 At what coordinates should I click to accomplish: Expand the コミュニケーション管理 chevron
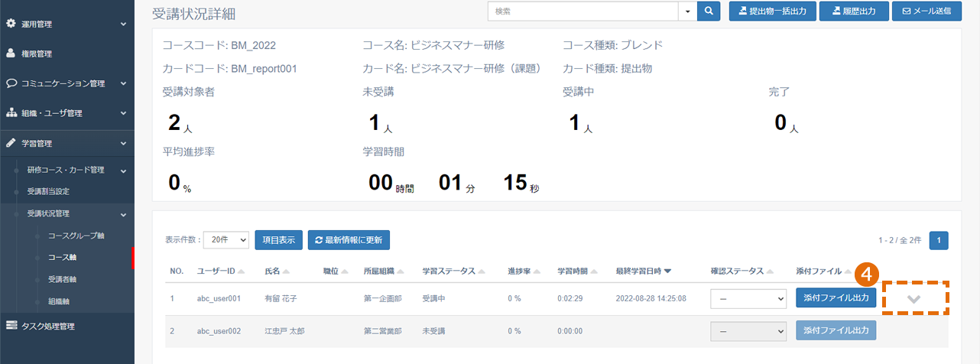123,83
